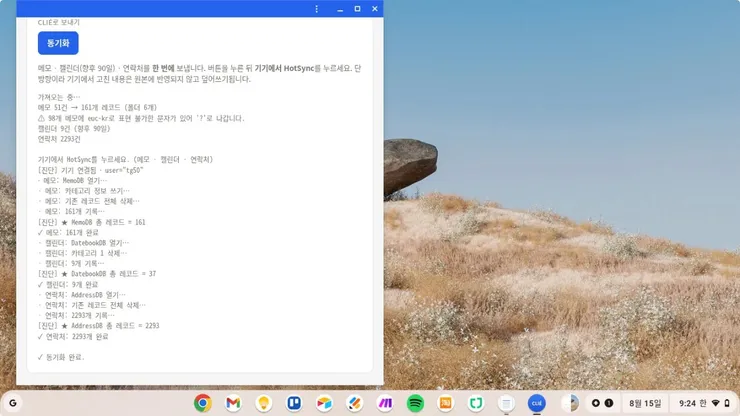
Task: Open the orange-blue pencil app icon
Action: [x=354, y=403]
